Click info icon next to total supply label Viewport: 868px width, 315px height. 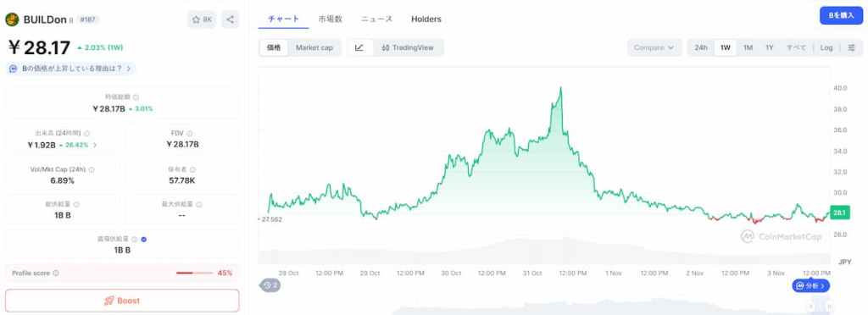point(75,204)
